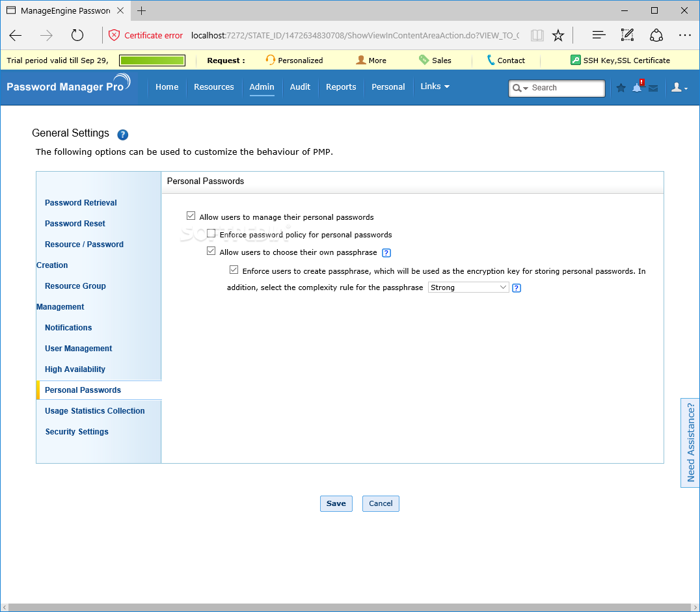The image size is (700, 612).
Task: Switch to the Reports tab
Action: coord(341,87)
